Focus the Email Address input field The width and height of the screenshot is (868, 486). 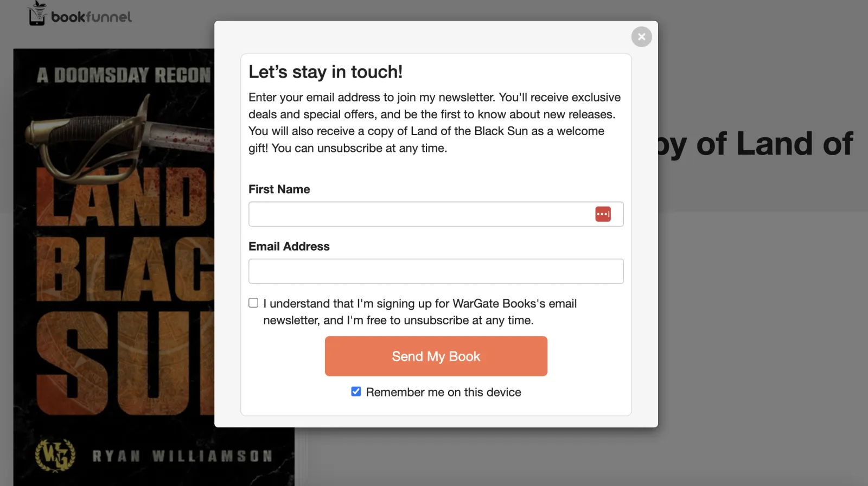click(x=436, y=271)
